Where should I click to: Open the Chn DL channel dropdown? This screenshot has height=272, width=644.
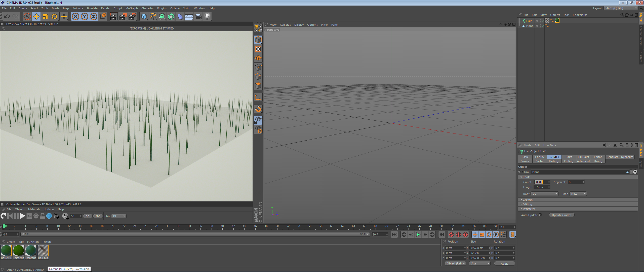click(119, 216)
